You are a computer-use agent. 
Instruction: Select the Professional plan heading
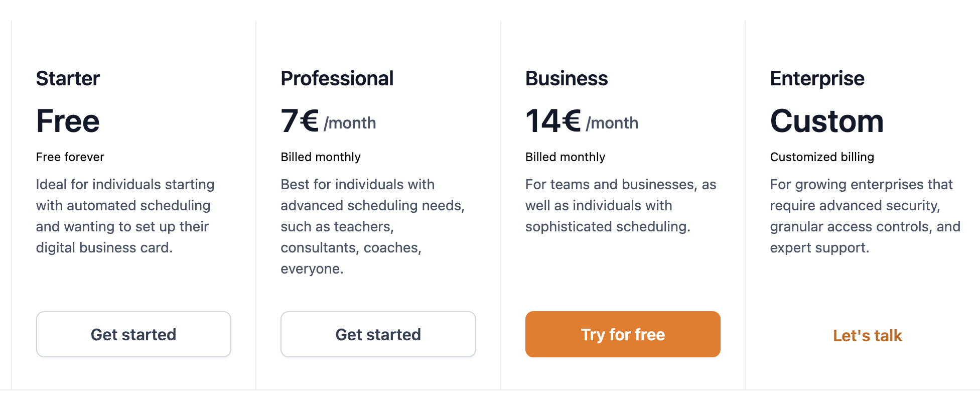point(337,79)
